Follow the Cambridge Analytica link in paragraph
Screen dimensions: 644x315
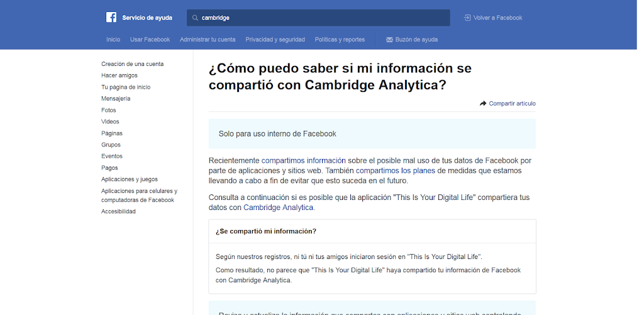(x=278, y=207)
